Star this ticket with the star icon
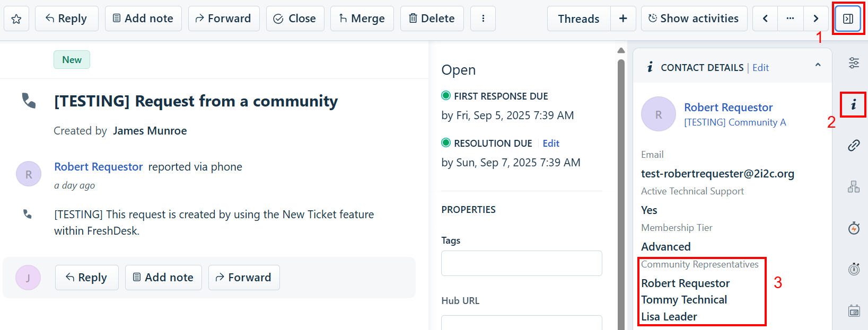The image size is (868, 330). (x=16, y=19)
